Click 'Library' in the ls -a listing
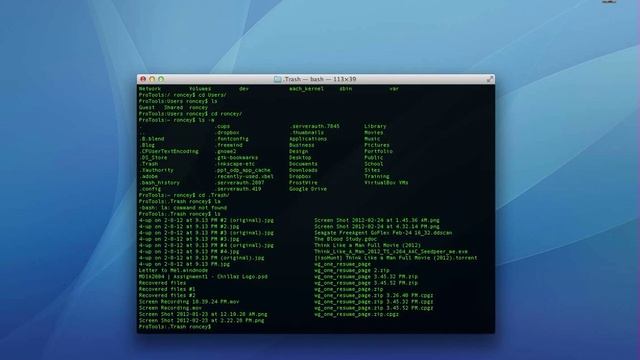Image resolution: width=640 pixels, height=360 pixels. click(x=375, y=127)
